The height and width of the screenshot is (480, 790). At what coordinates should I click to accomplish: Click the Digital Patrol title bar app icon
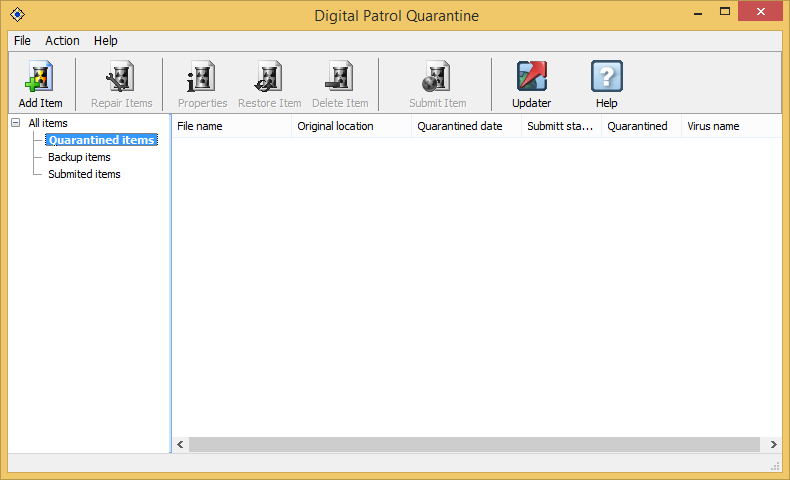18,15
